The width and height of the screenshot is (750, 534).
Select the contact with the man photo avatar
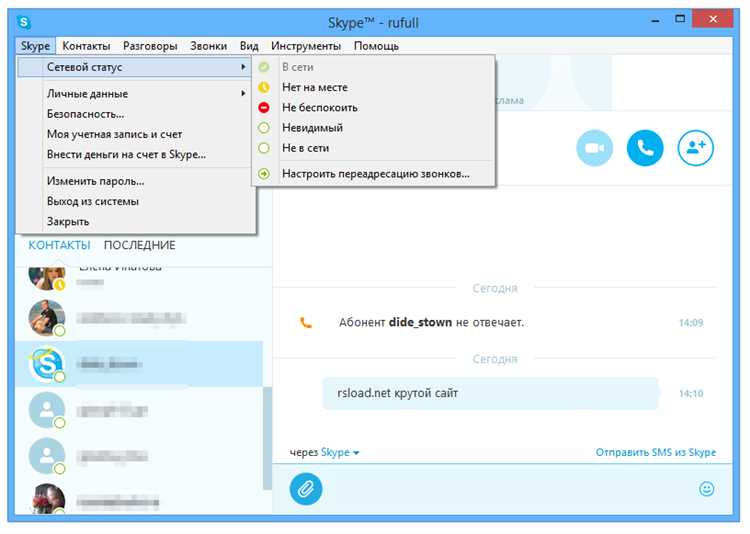tap(139, 318)
